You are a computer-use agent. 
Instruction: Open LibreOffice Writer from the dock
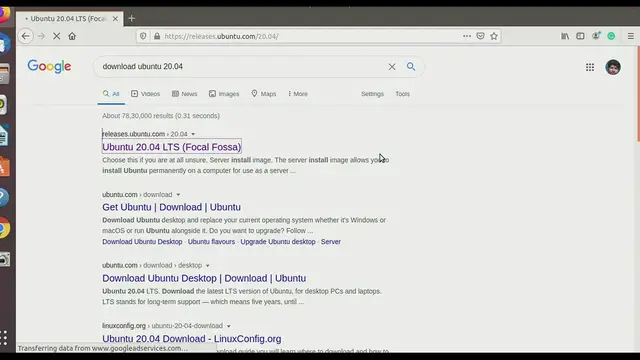(x=4, y=136)
